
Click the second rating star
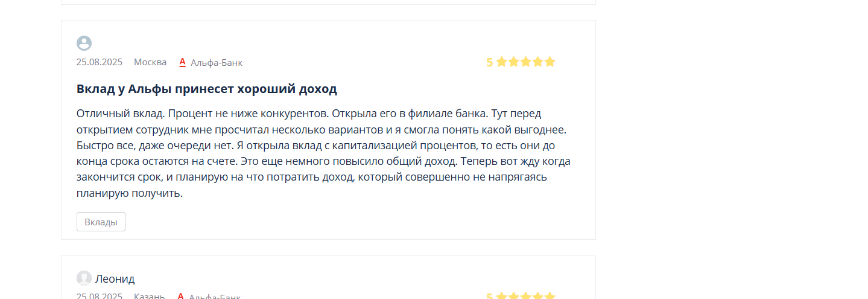[x=513, y=62]
